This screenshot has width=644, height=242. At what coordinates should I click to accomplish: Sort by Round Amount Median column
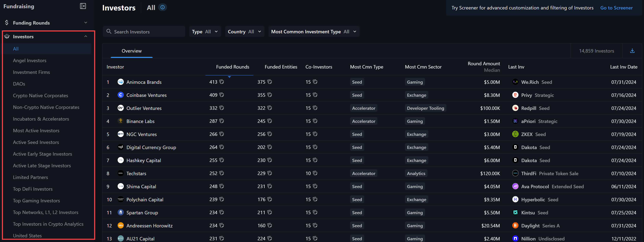click(x=484, y=67)
